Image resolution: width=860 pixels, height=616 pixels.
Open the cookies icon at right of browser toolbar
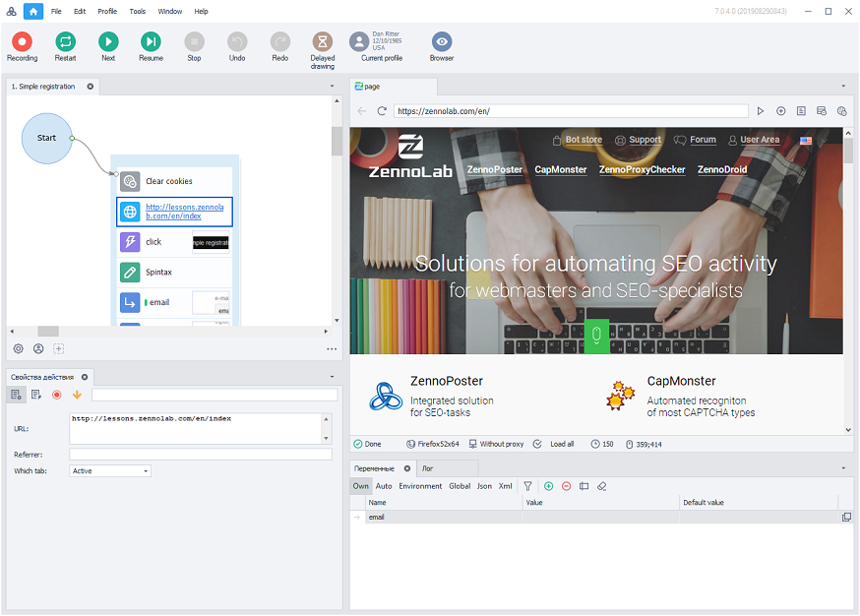[842, 111]
